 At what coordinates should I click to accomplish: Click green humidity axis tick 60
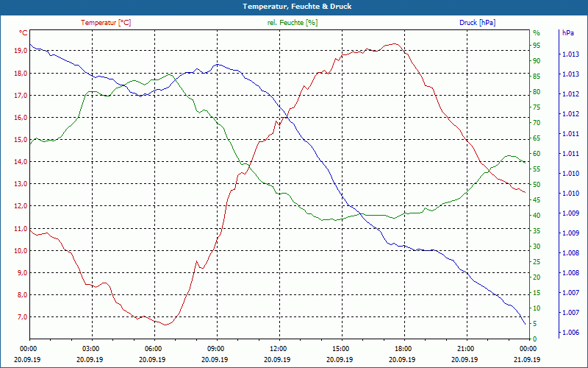pos(537,154)
